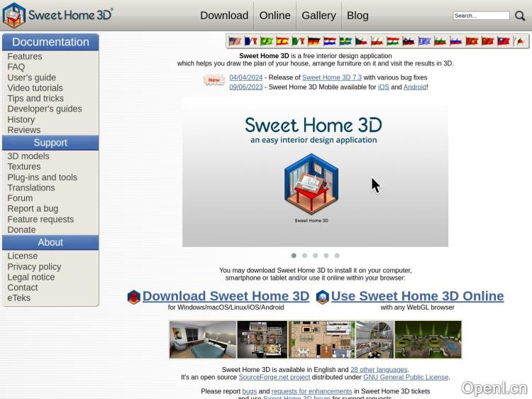Screen dimensions: 532x399
Task: Open the Privacy policy sidebar link
Action: point(34,266)
